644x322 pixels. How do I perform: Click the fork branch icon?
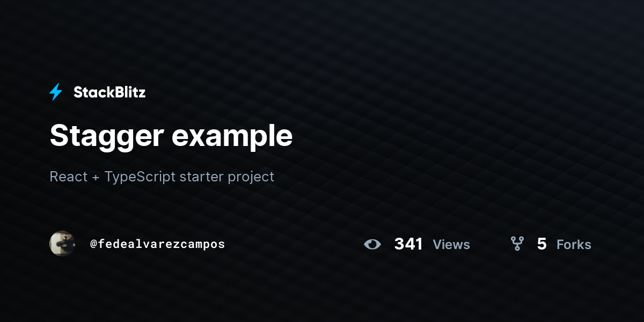(x=517, y=244)
